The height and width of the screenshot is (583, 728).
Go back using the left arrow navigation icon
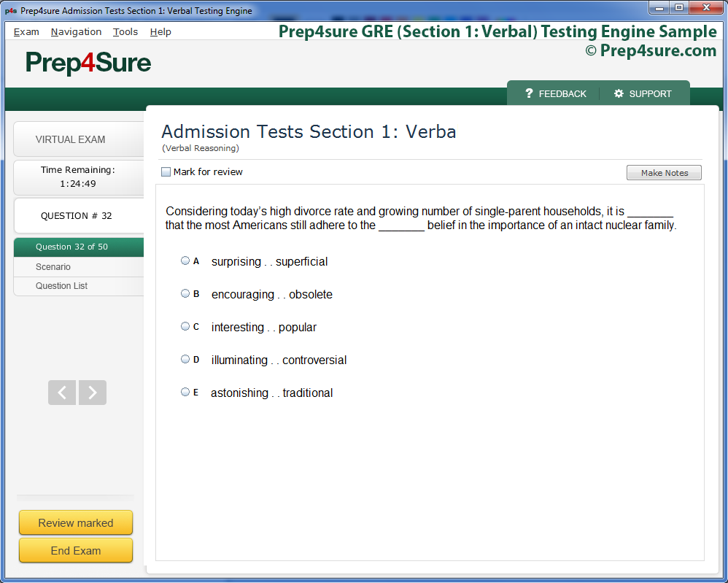[x=61, y=392]
